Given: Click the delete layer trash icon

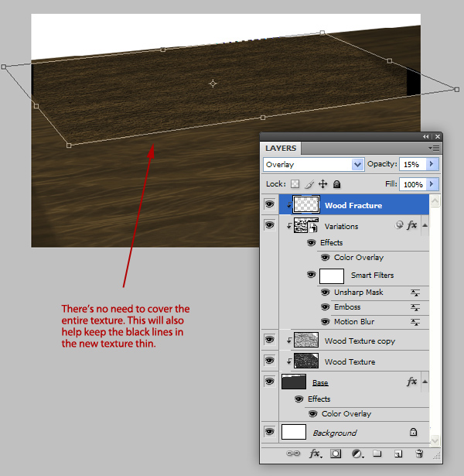Looking at the screenshot, I should (x=419, y=454).
